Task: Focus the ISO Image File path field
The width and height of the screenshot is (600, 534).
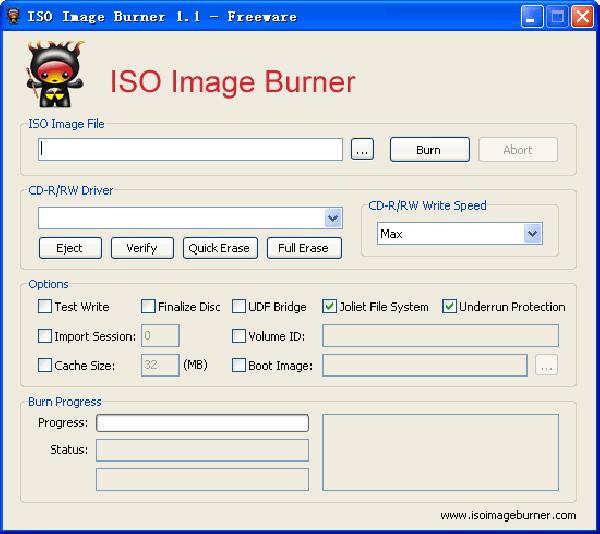Action: (190, 150)
